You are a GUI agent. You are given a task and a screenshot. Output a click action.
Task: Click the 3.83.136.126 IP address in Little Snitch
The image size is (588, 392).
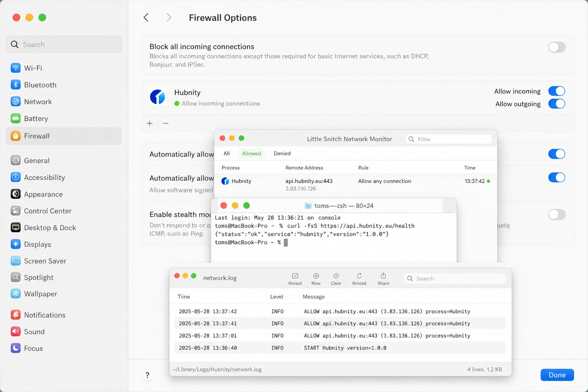(301, 189)
